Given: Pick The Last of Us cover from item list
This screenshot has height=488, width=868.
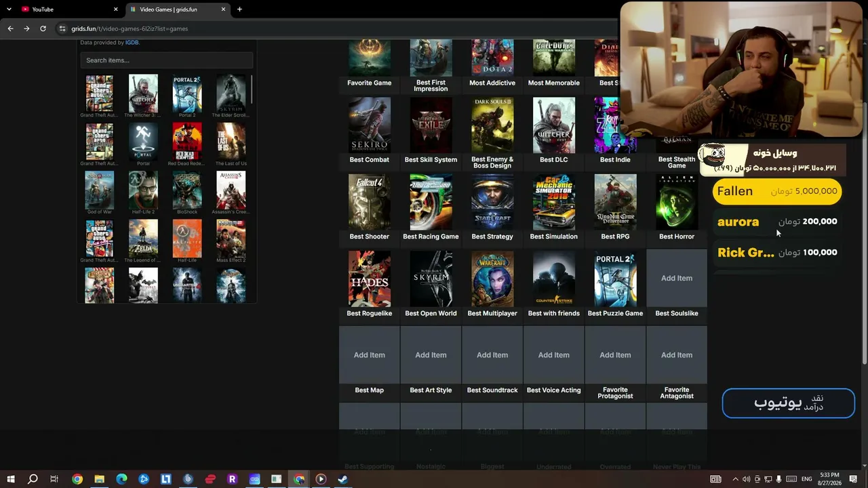Looking at the screenshot, I should (231, 142).
